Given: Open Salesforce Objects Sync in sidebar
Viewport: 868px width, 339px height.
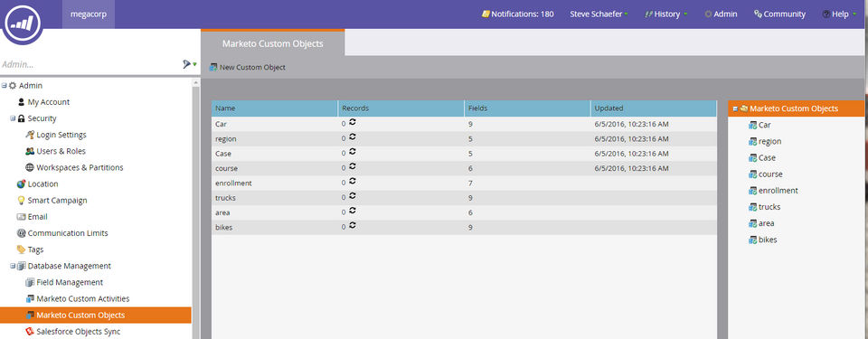Looking at the screenshot, I should (78, 332).
